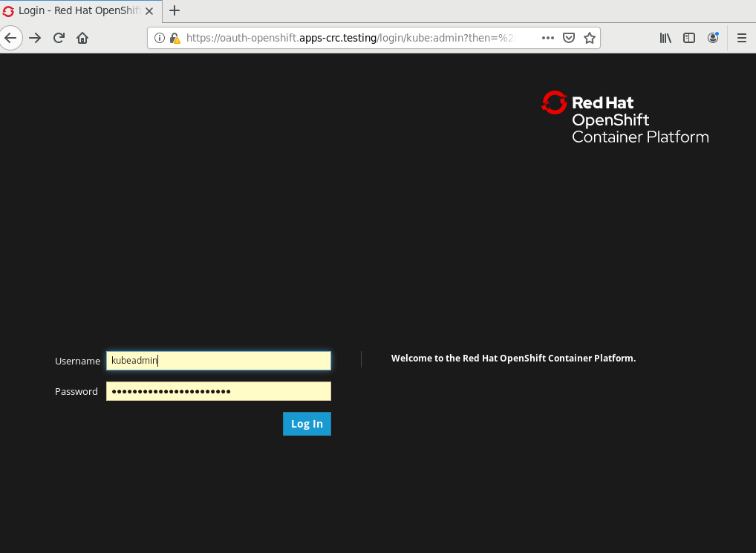Screen dimensions: 756x553
Task: Bookmark this page with the star
Action: coord(589,38)
